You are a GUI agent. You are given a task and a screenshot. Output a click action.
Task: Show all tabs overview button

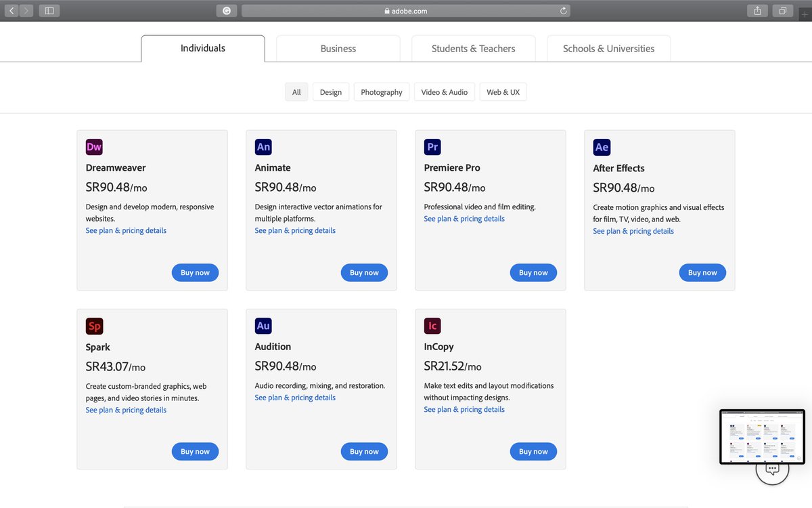(x=783, y=11)
